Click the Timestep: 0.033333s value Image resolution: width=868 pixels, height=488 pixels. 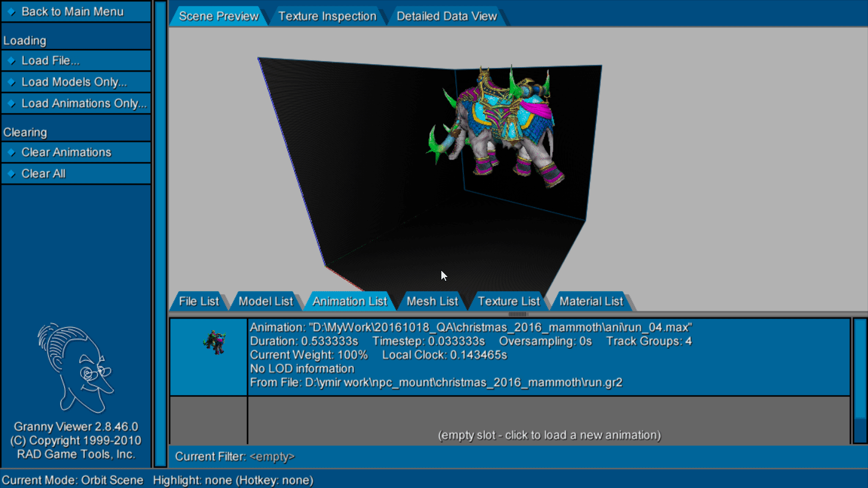pos(428,341)
